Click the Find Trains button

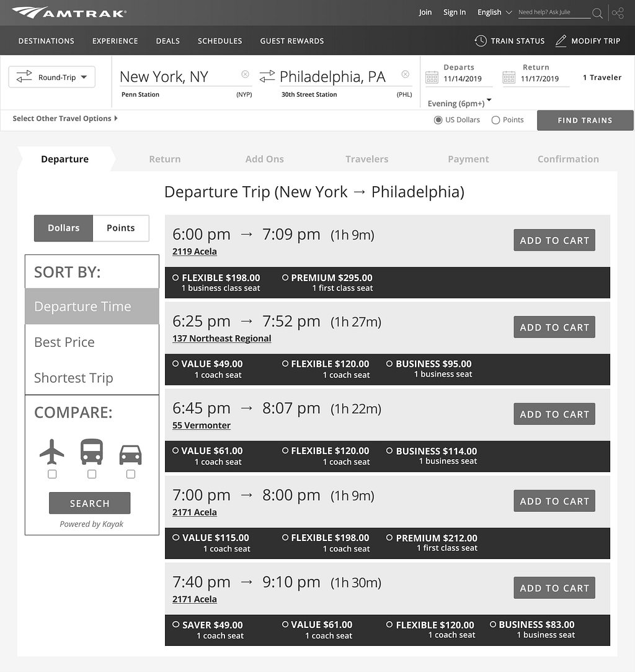point(585,120)
